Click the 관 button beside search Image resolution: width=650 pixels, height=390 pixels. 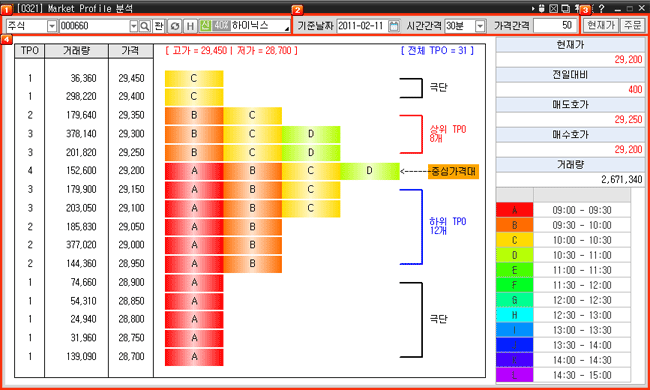(x=159, y=26)
